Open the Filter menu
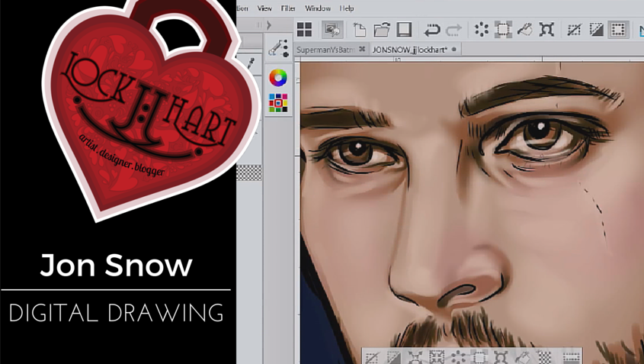The image size is (644, 364). click(288, 8)
